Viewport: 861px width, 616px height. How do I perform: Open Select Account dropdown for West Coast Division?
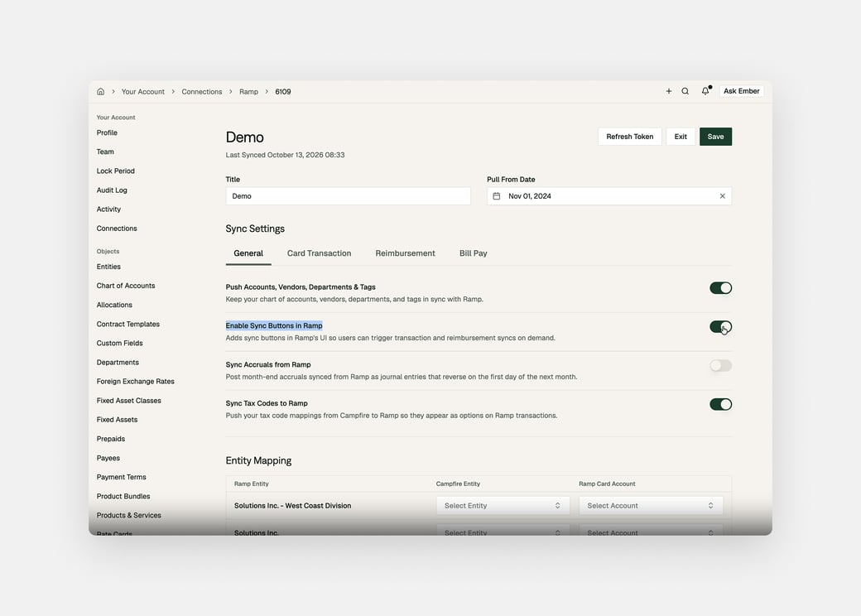pos(651,506)
